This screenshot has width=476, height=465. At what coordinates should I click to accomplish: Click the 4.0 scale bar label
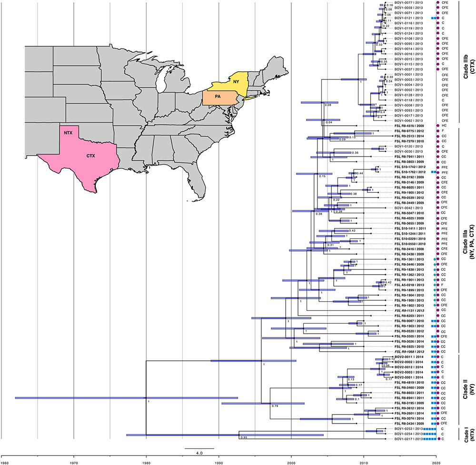click(199, 453)
